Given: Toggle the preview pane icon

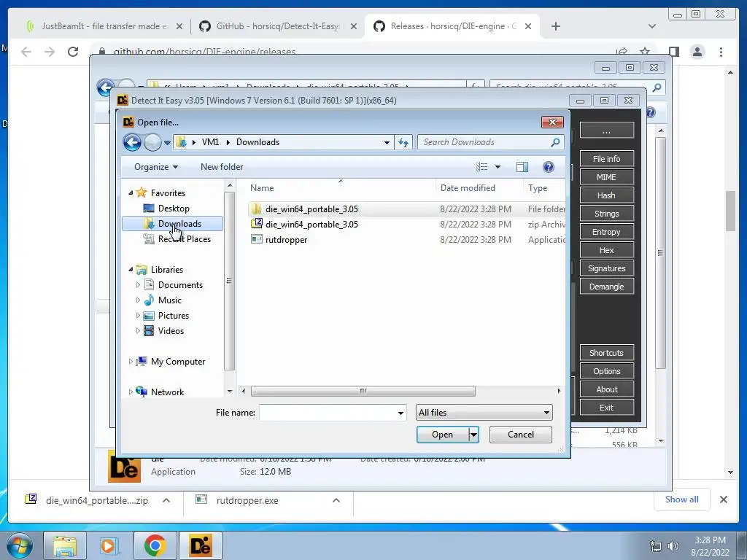Looking at the screenshot, I should 522,167.
